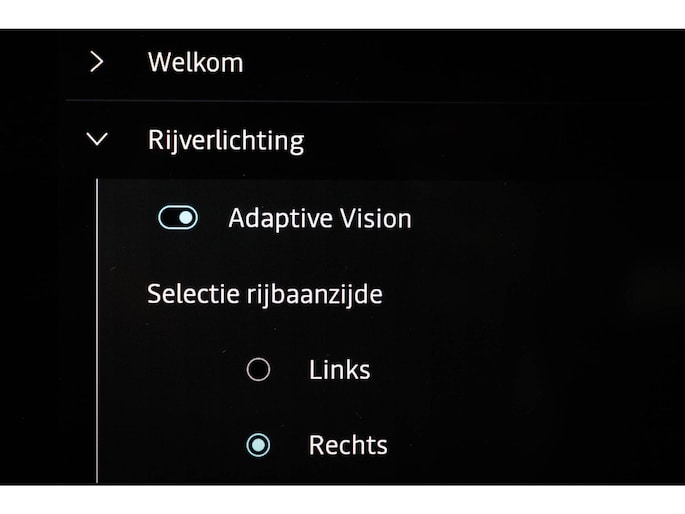The height and width of the screenshot is (514, 685).
Task: Choose the Rechts option text
Action: coord(347,444)
